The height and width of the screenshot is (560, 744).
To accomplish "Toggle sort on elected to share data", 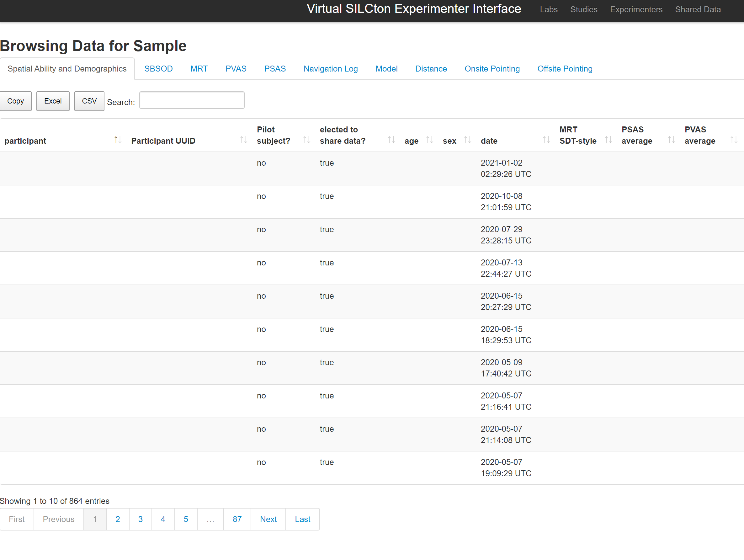I will click(x=391, y=140).
